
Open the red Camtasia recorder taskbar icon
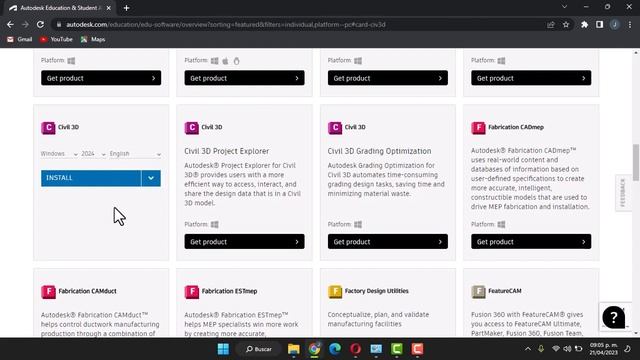[417, 349]
